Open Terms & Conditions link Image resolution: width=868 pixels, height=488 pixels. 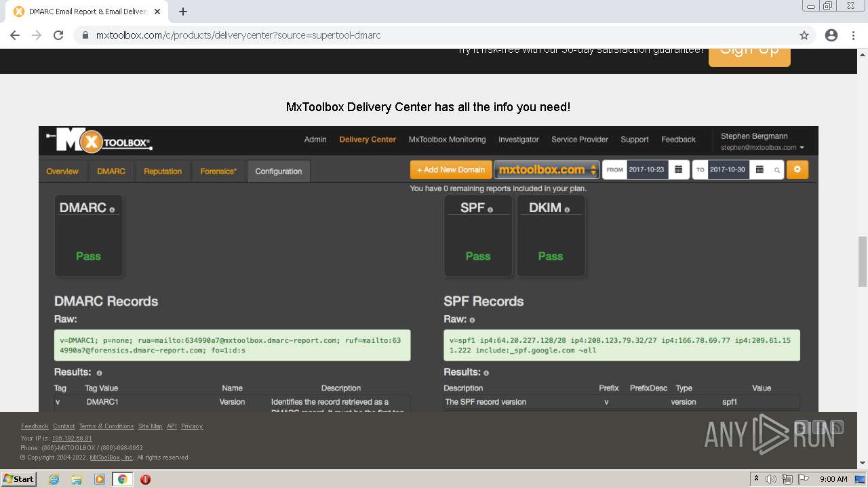click(106, 426)
